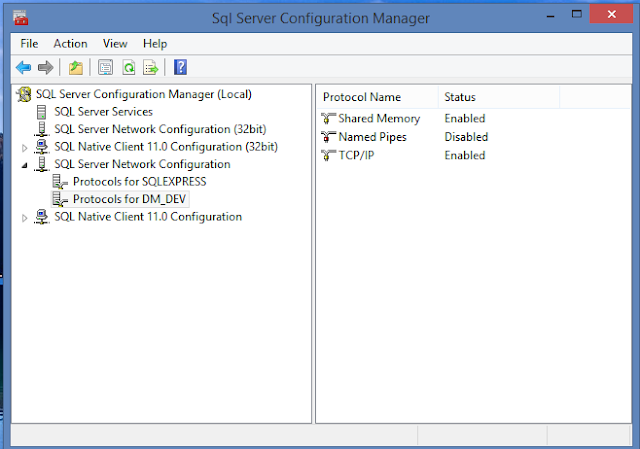This screenshot has height=449, width=640.
Task: Select the Shared Memory protocol row
Action: pyautogui.click(x=378, y=119)
